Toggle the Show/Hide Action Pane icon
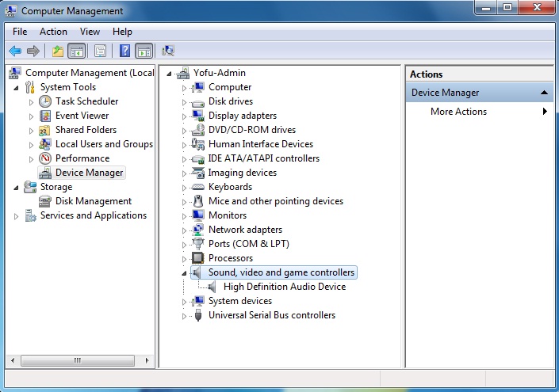559x392 pixels. pyautogui.click(x=144, y=51)
